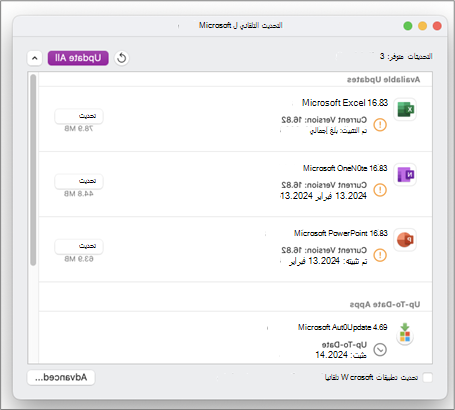The image size is (455, 410).
Task: Click the yellow window minimize button
Action: click(422, 26)
